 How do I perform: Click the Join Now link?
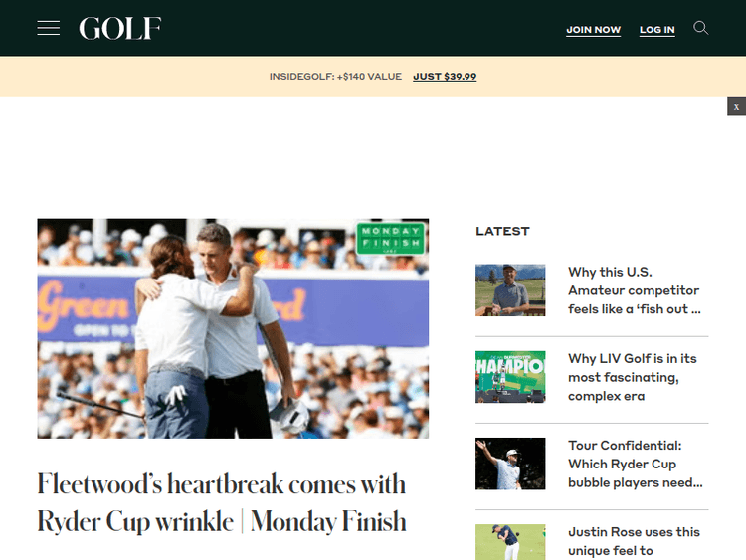pos(593,30)
